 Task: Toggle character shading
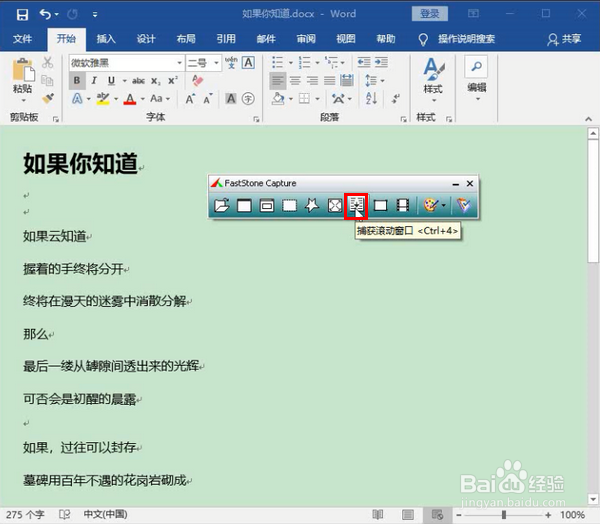[231, 99]
